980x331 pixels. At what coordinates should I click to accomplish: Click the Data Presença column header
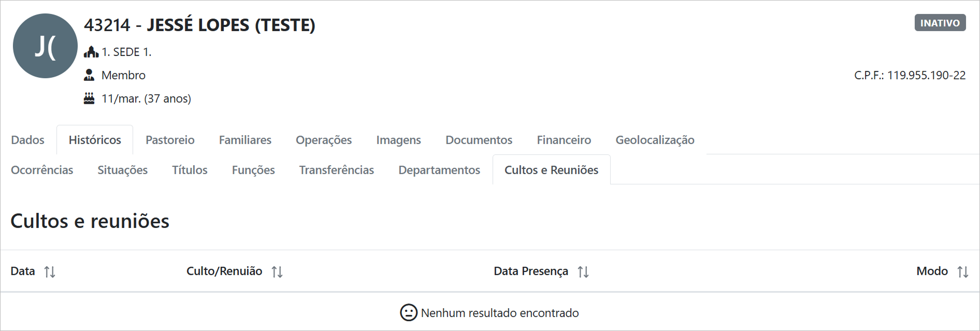(531, 271)
